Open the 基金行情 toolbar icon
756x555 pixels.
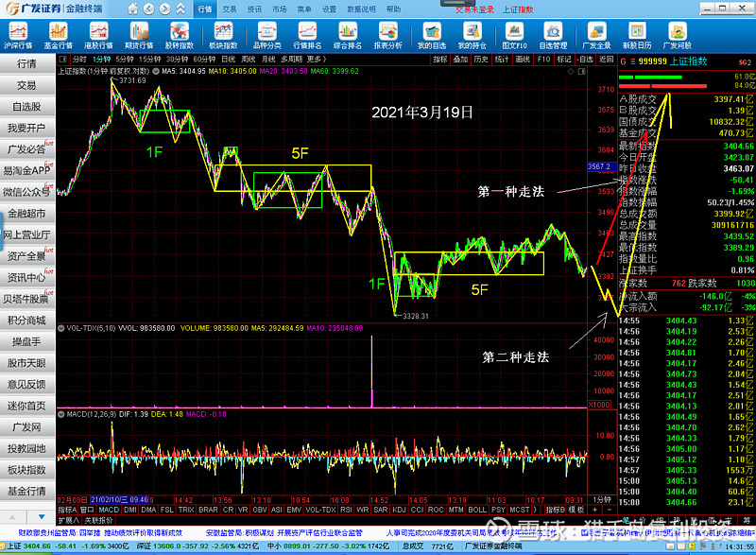[x=59, y=36]
